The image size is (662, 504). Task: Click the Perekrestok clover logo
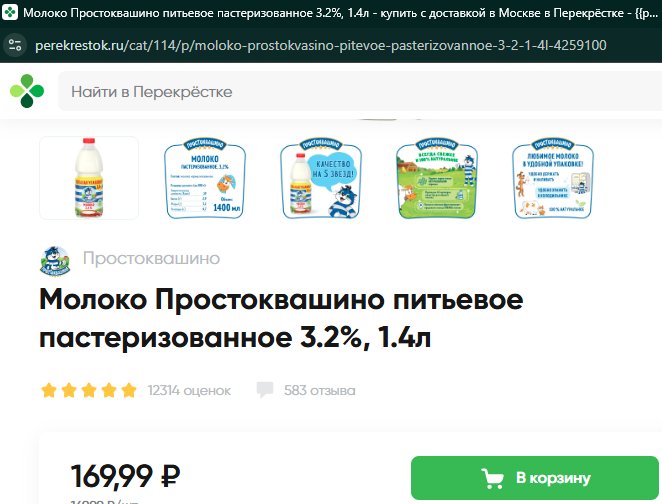[27, 91]
